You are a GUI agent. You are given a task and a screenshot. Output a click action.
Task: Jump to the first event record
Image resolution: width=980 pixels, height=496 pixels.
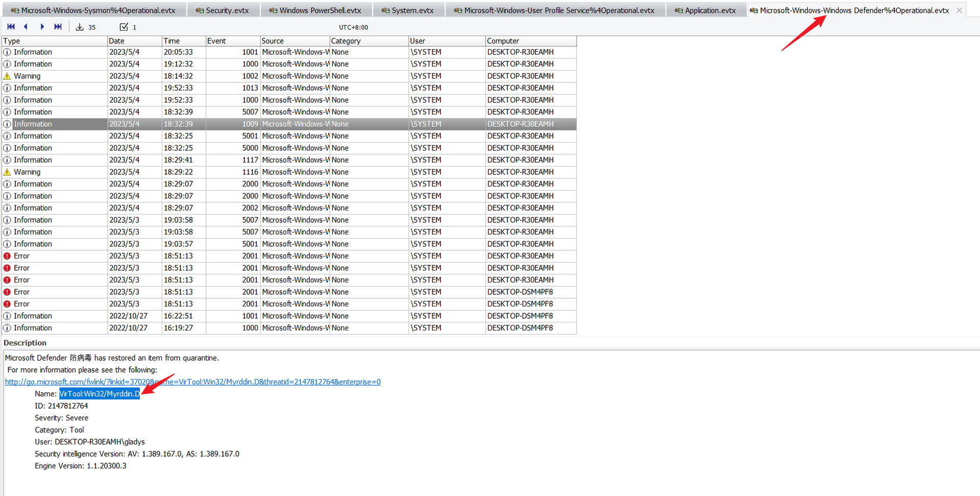point(11,27)
